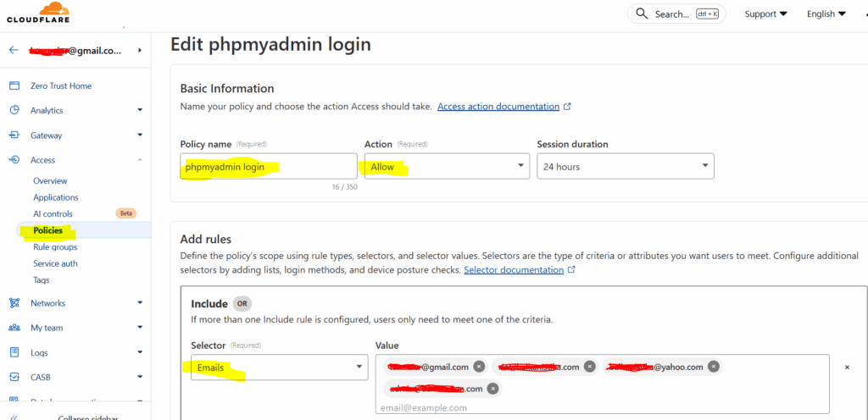Select Policies in the sidebar
868x420 pixels.
click(47, 230)
